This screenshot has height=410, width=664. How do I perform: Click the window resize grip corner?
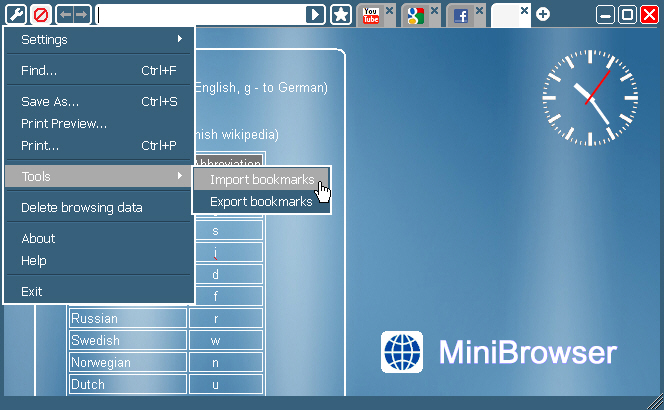click(x=656, y=402)
